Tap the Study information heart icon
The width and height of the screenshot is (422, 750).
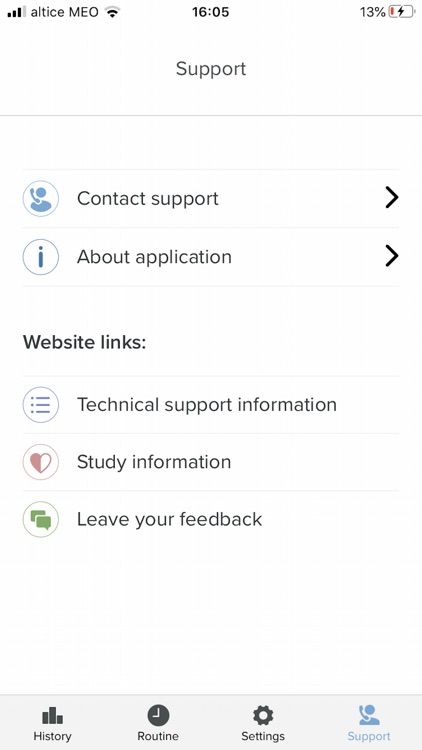click(41, 462)
